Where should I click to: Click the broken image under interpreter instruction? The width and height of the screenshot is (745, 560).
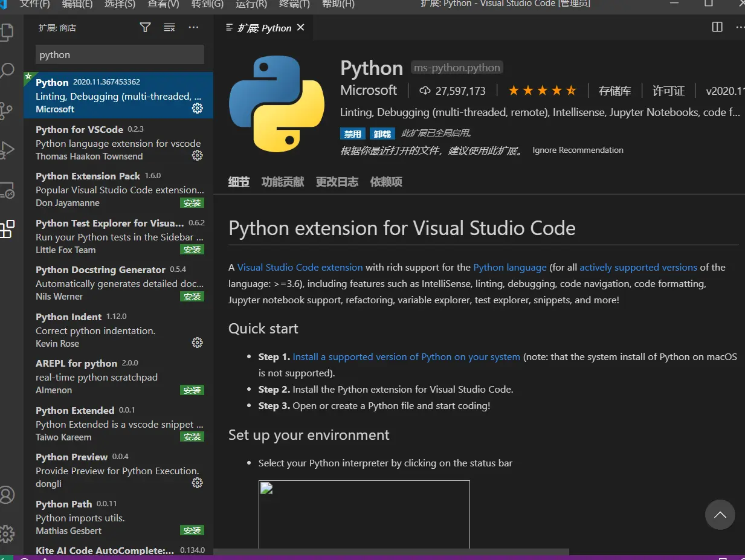click(x=364, y=514)
